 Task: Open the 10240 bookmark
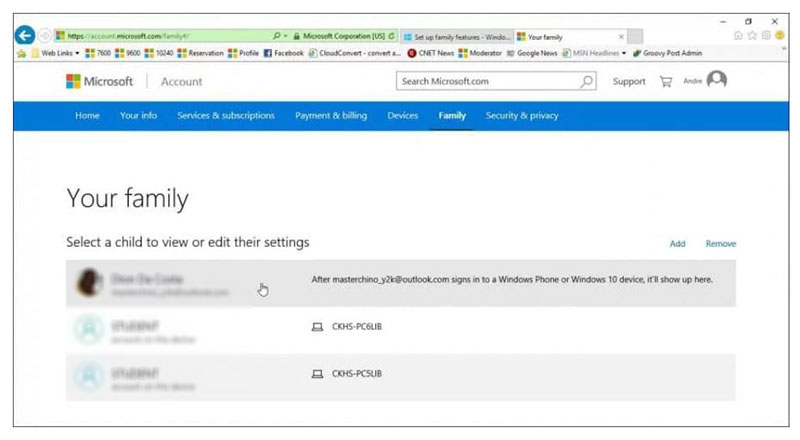pyautogui.click(x=159, y=53)
